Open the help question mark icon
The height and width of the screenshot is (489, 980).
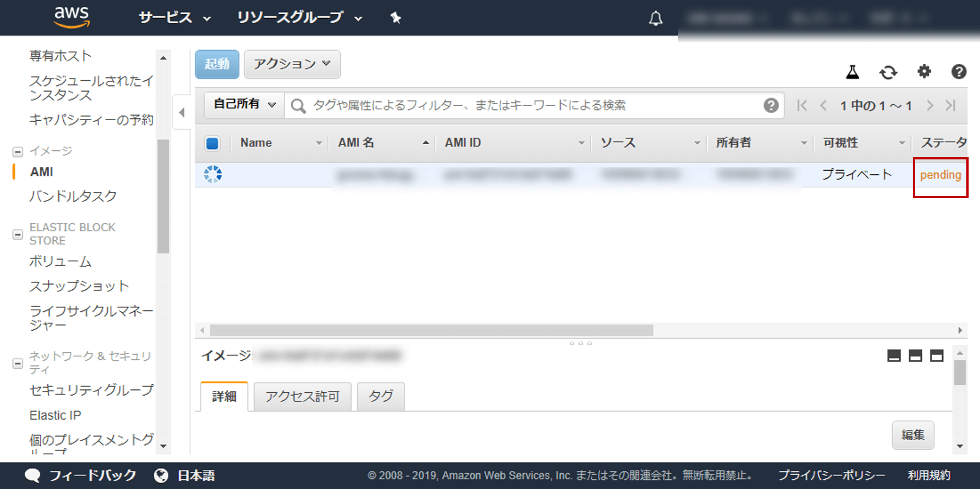959,71
